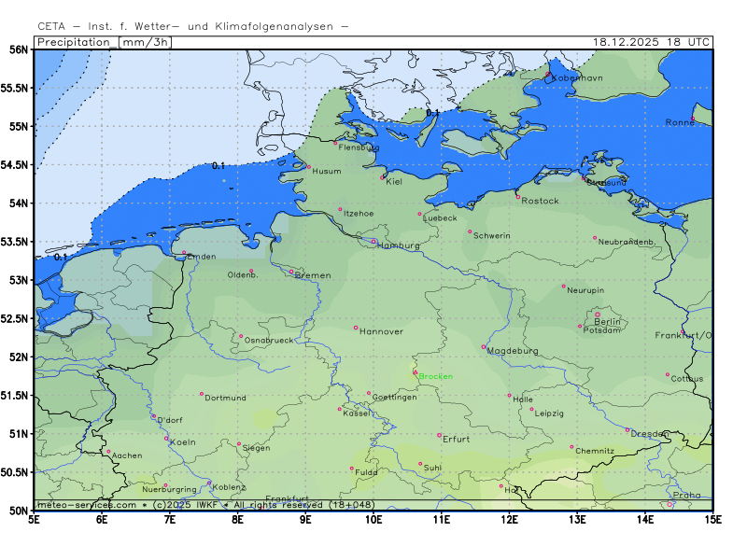
Task: Select the Dortmund city marker
Action: (x=202, y=394)
